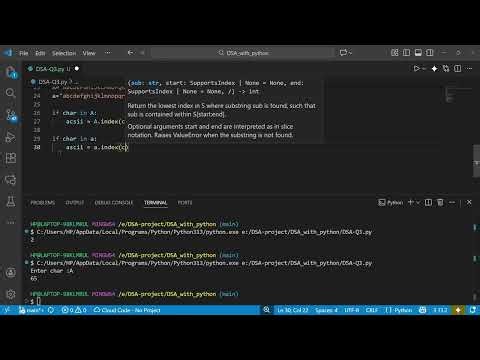Create a new terminal with plus icon
The height and width of the screenshot is (360, 480).
(411, 202)
